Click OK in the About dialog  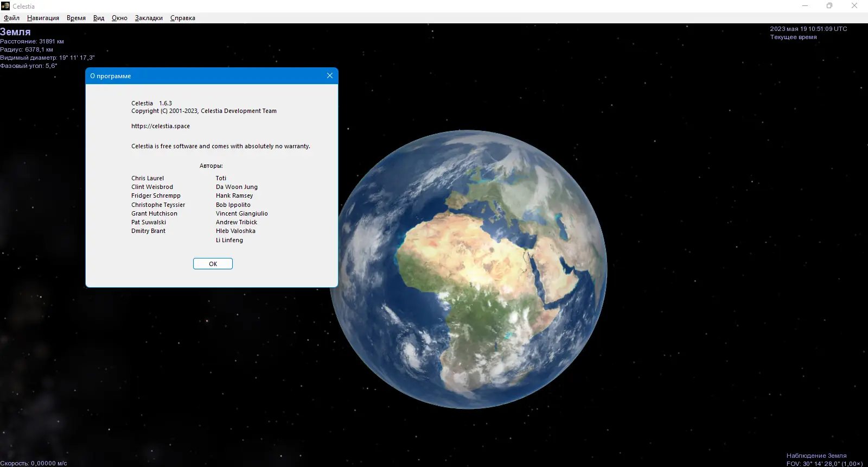coord(213,264)
